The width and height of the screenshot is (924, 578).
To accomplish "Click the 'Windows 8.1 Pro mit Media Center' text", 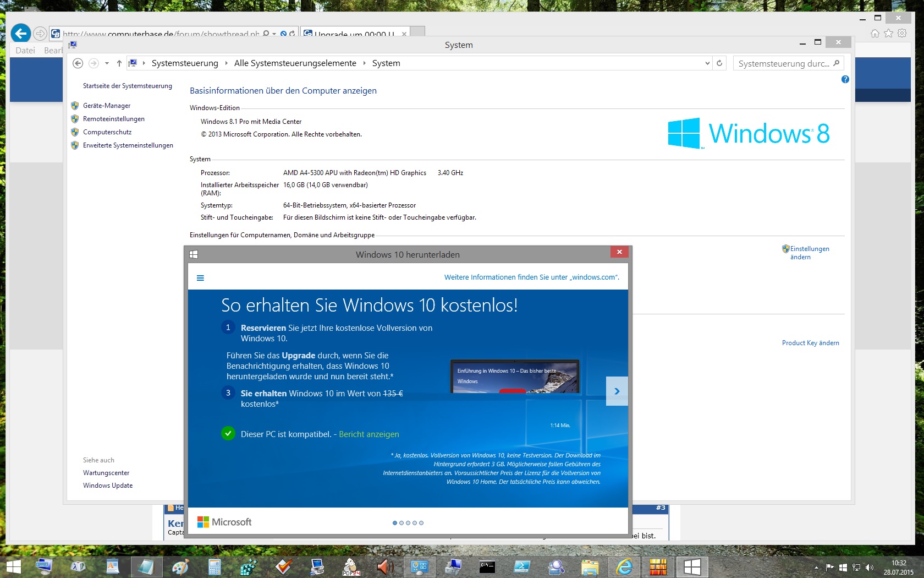I will pos(251,122).
